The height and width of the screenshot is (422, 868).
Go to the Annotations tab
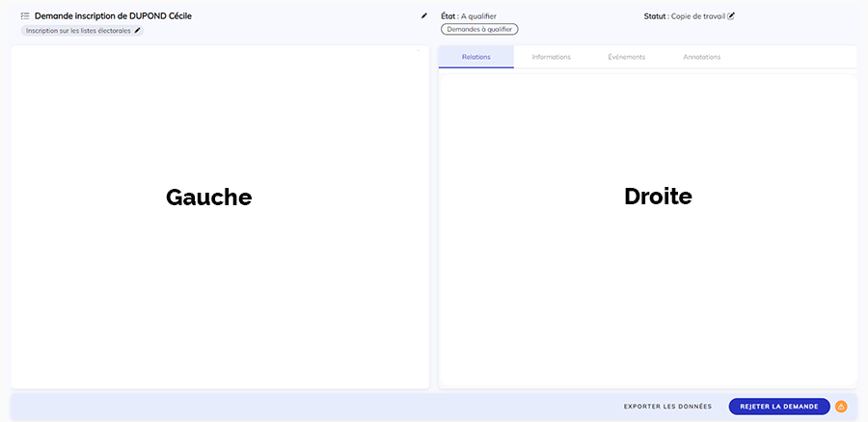tap(701, 57)
